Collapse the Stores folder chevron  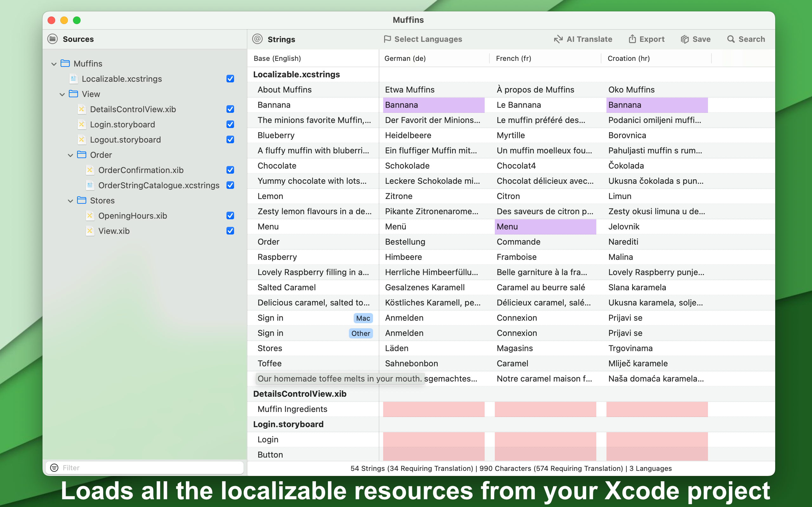point(70,201)
